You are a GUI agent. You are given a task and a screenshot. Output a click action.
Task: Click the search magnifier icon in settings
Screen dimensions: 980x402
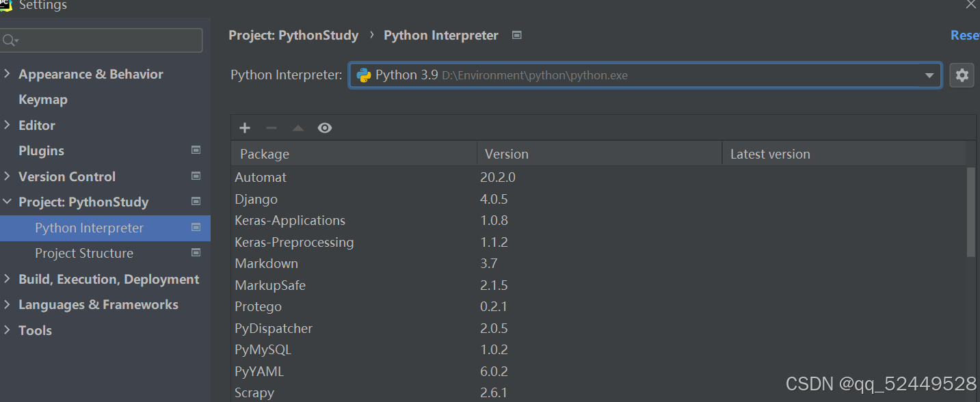(10, 41)
